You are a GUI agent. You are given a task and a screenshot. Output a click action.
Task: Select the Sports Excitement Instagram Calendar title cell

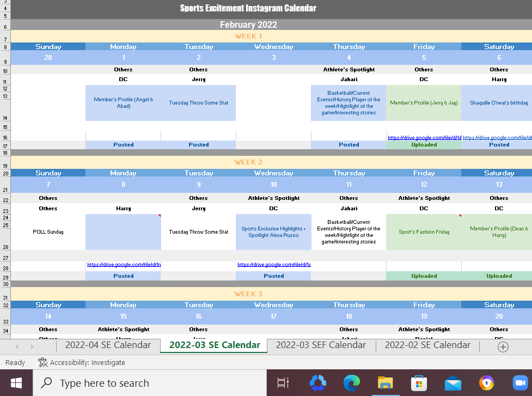248,8
